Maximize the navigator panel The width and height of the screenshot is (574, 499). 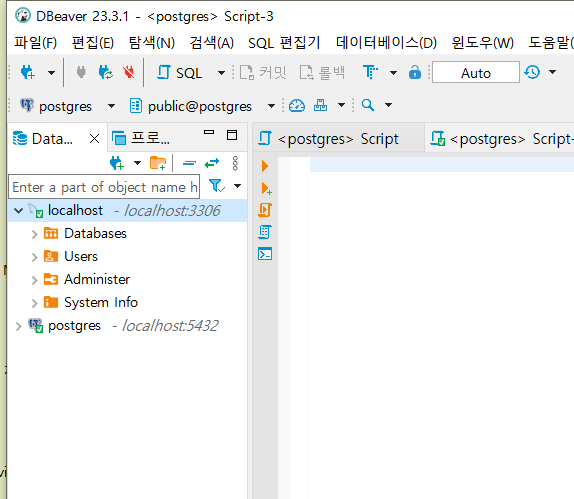pyautogui.click(x=232, y=135)
